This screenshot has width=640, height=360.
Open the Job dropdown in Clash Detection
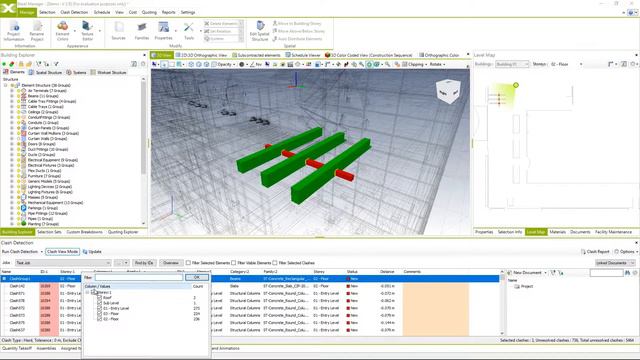pos(63,263)
